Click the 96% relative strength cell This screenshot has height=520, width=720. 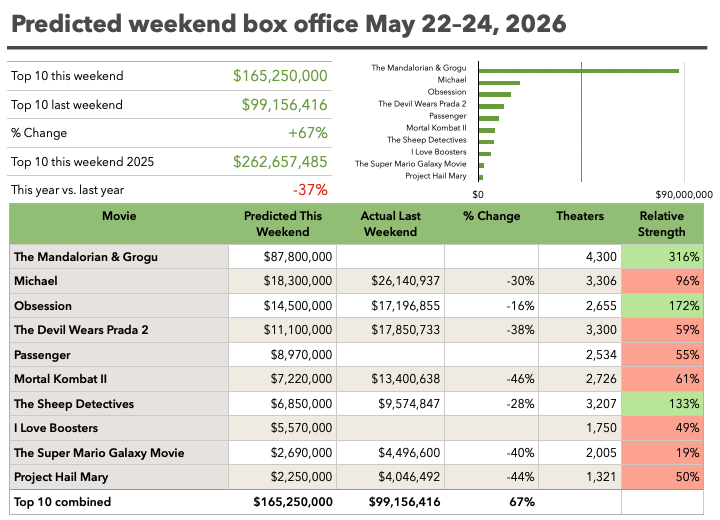[x=663, y=281]
